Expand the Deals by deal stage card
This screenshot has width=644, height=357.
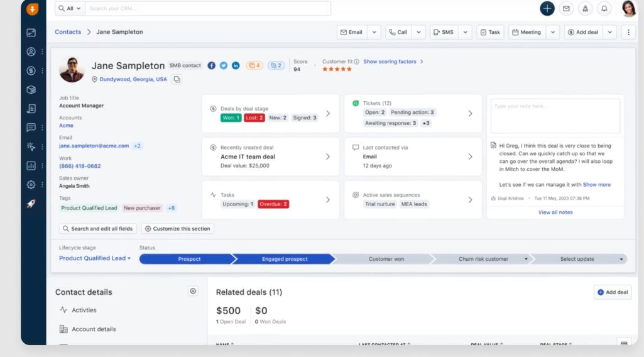pyautogui.click(x=328, y=113)
